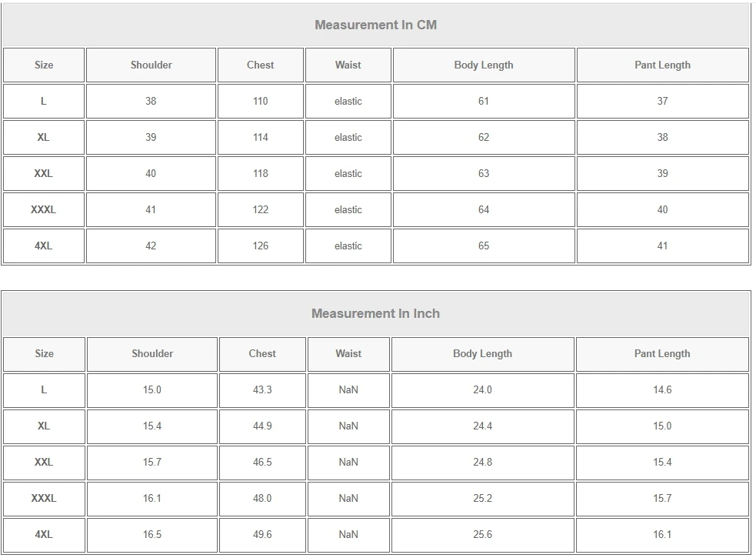Screen dimensions: 756x558
Task: Click the body length 25.6 cell
Action: [482, 534]
